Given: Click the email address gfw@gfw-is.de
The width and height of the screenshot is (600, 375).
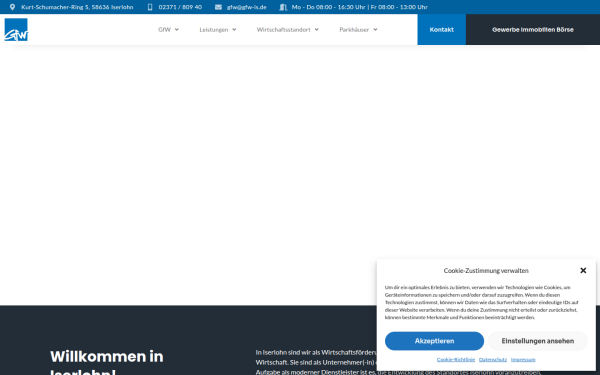Looking at the screenshot, I should 247,7.
